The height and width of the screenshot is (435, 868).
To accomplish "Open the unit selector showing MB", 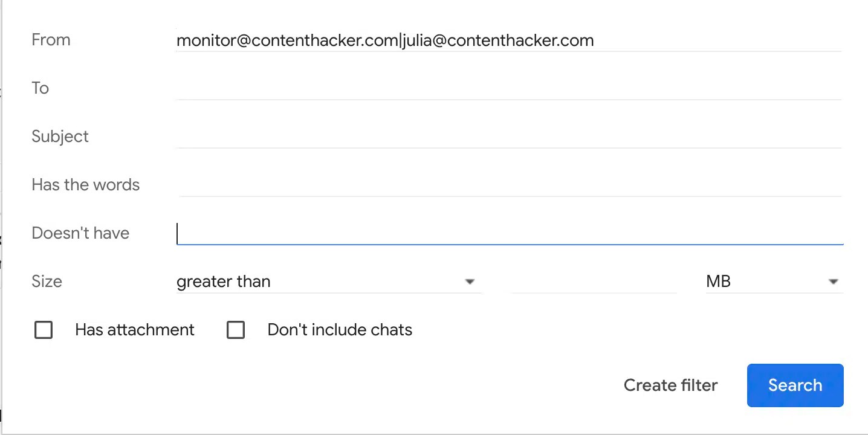I will (x=833, y=282).
